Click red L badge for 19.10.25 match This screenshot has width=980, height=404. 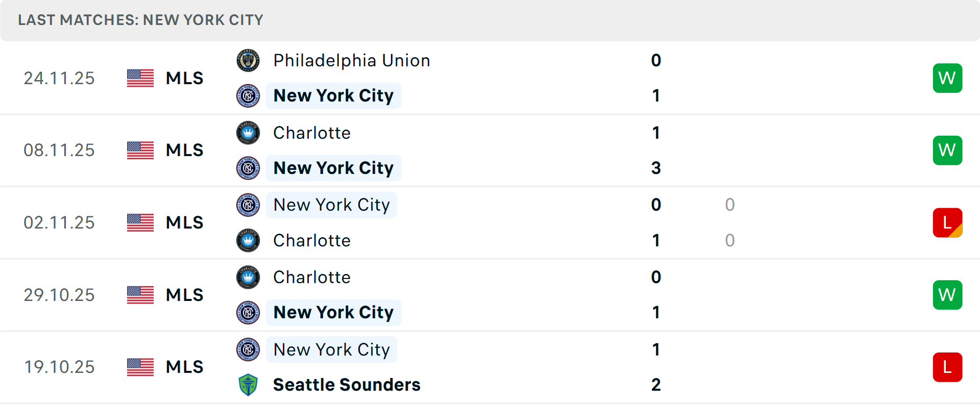[947, 367]
